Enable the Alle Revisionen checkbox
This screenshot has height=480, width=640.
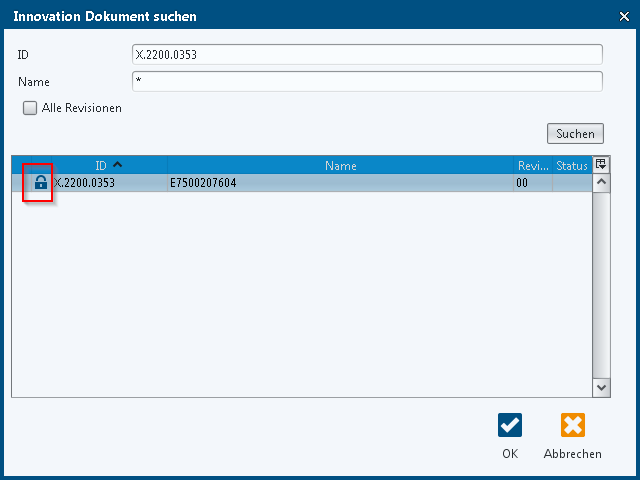(x=30, y=108)
